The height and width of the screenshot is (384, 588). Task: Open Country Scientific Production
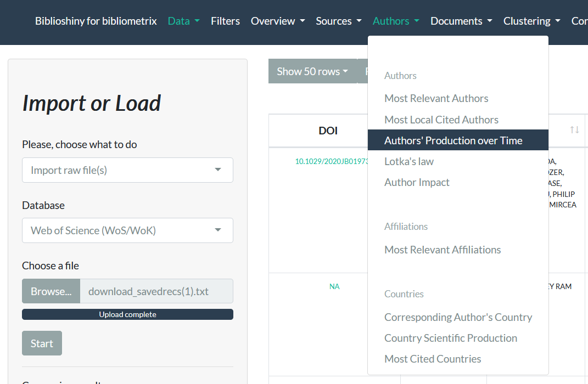point(450,338)
